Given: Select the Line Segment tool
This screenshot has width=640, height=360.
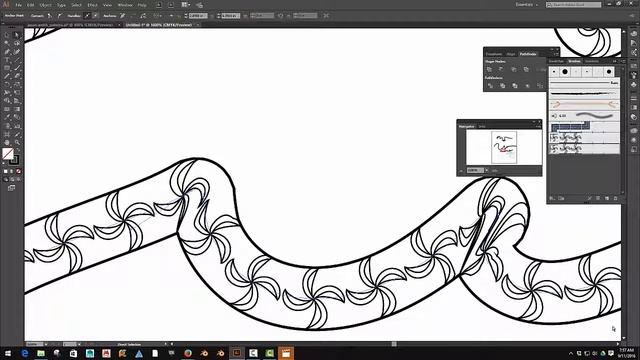Looking at the screenshot, I should [17, 60].
